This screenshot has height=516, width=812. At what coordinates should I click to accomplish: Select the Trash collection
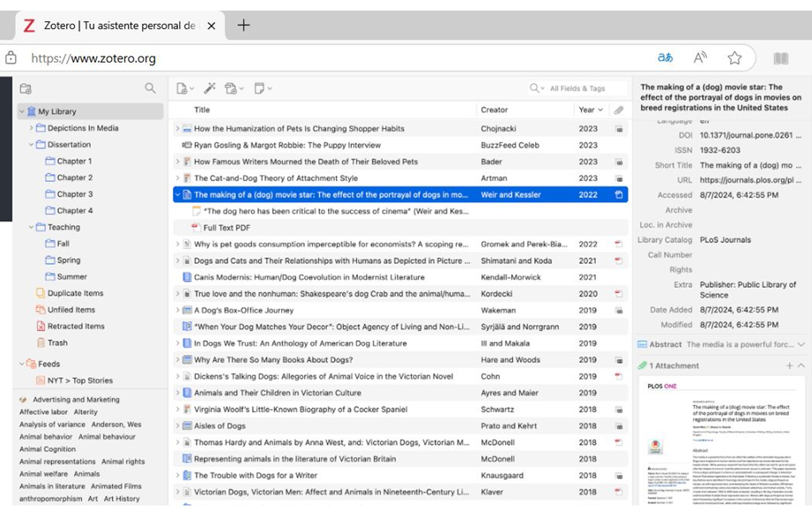(x=56, y=343)
